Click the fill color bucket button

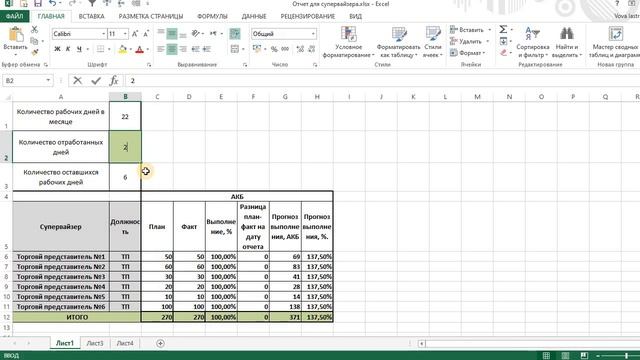click(122, 49)
